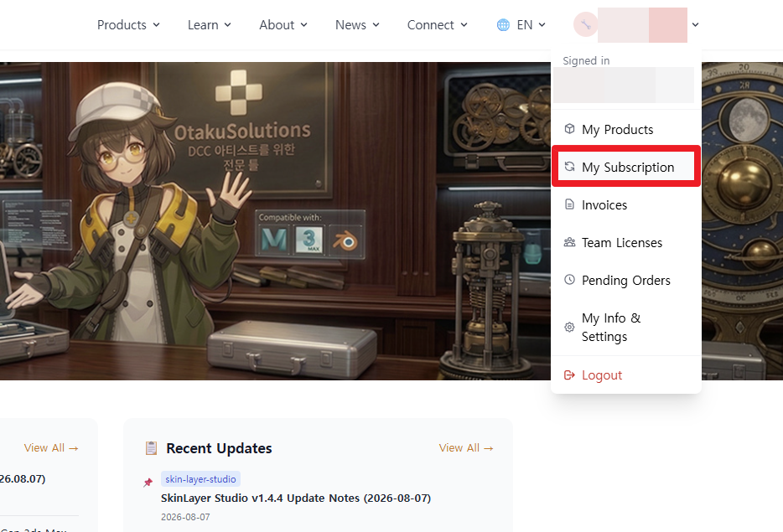Click the 3ds Max icon in banner
Viewport: 783px width, 532px height.
[x=309, y=240]
